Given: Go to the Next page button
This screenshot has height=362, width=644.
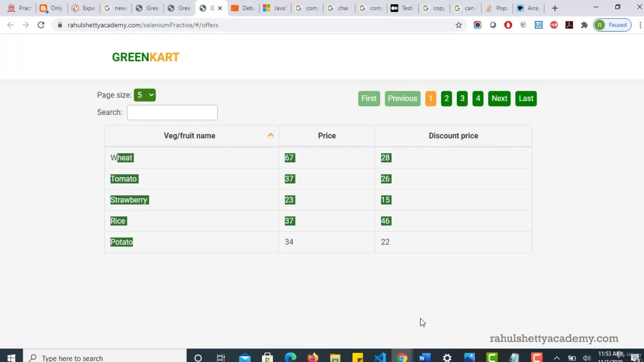Looking at the screenshot, I should (x=499, y=99).
